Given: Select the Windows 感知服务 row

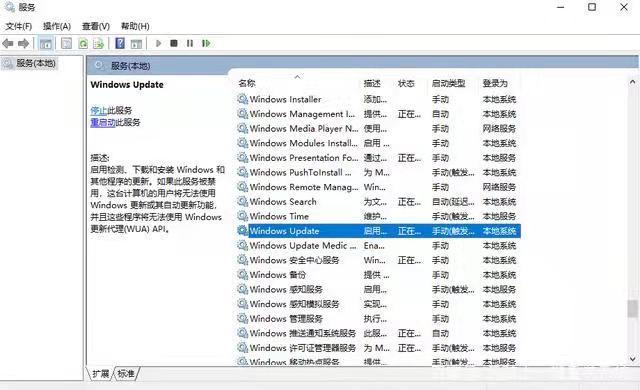Looking at the screenshot, I should click(x=378, y=290).
